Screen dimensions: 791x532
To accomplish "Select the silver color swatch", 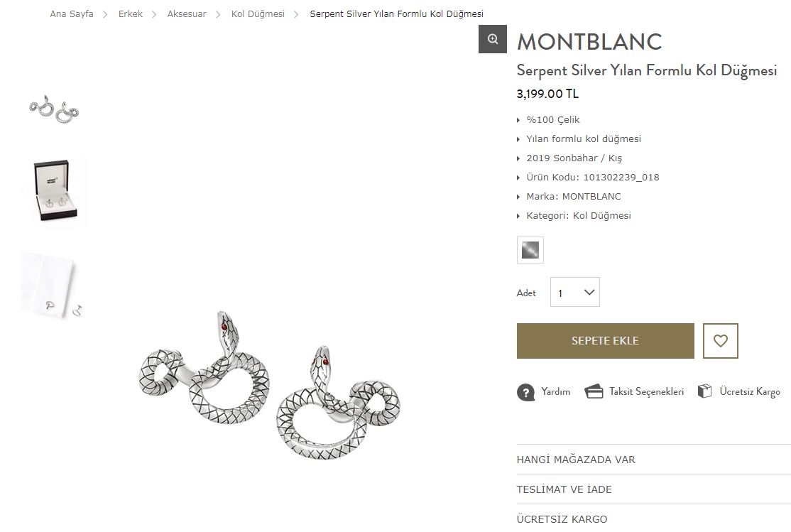I will [x=530, y=250].
